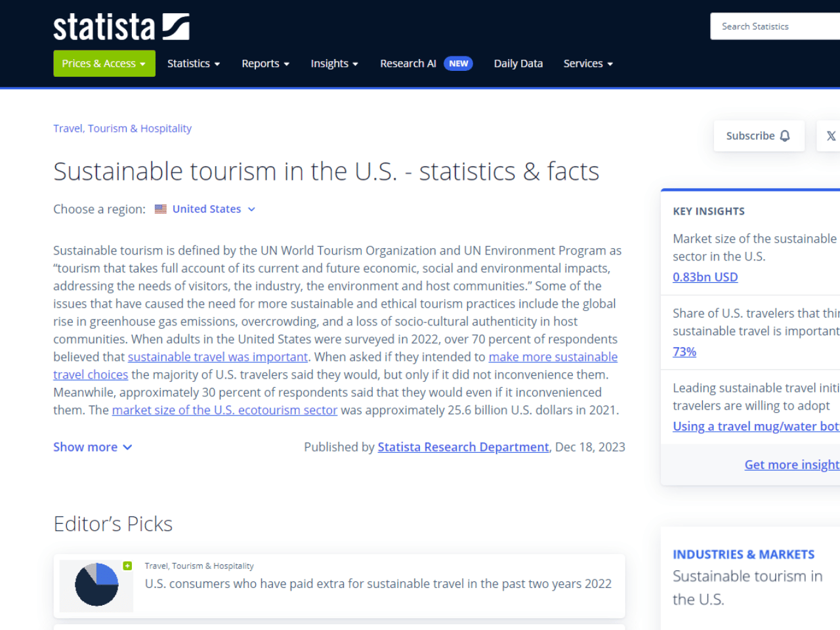Expand the Insights menu
The image size is (840, 630).
point(334,64)
